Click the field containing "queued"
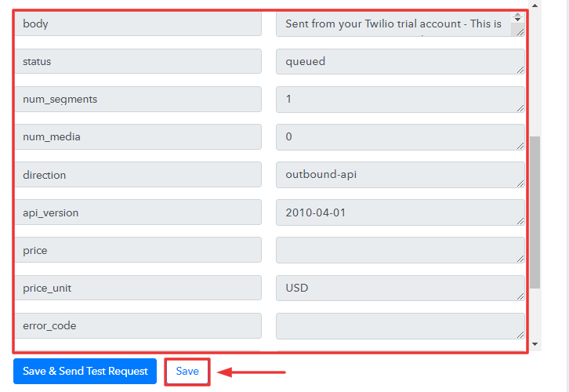The width and height of the screenshot is (569, 392). click(400, 61)
